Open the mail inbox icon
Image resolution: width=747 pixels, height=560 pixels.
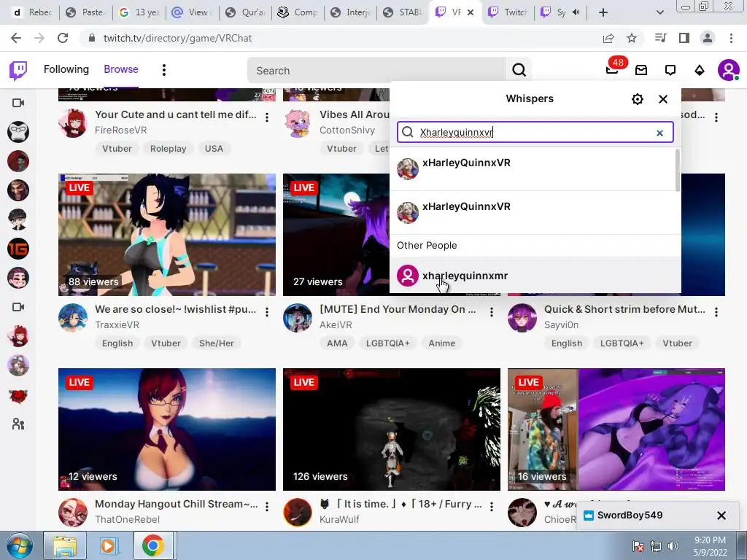tap(641, 71)
